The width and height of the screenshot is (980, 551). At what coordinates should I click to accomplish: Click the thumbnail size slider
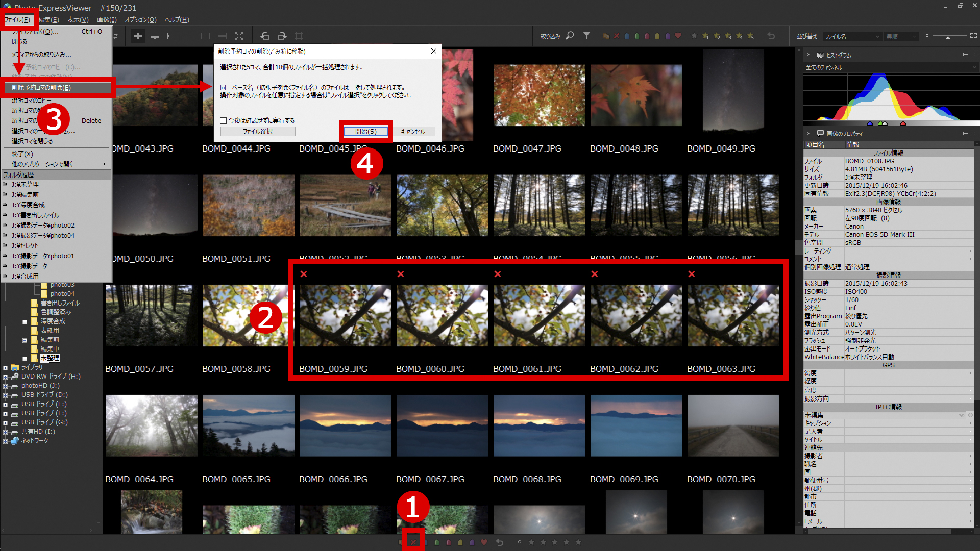coord(948,37)
